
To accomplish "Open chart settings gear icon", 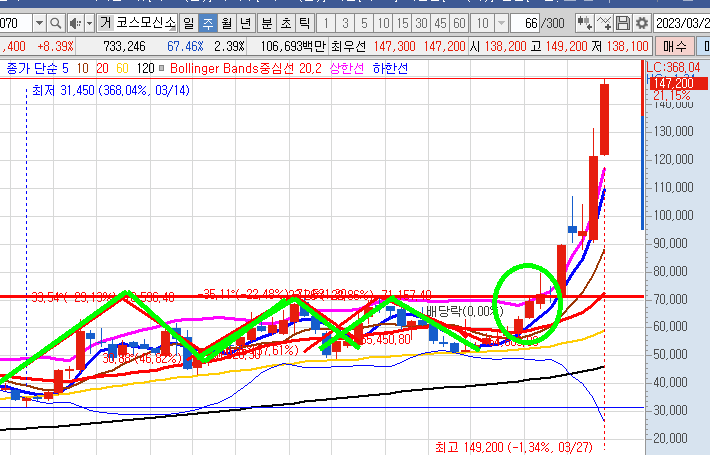I will pos(640,22).
